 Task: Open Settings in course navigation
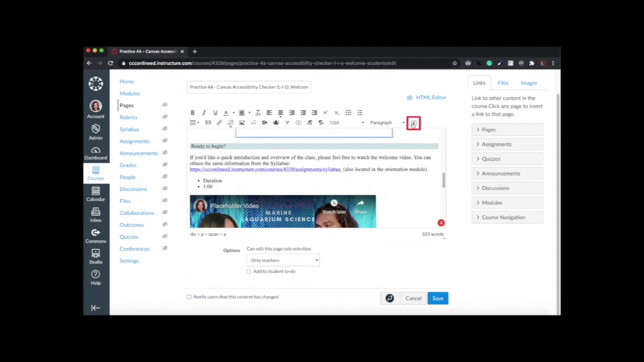[x=129, y=261]
